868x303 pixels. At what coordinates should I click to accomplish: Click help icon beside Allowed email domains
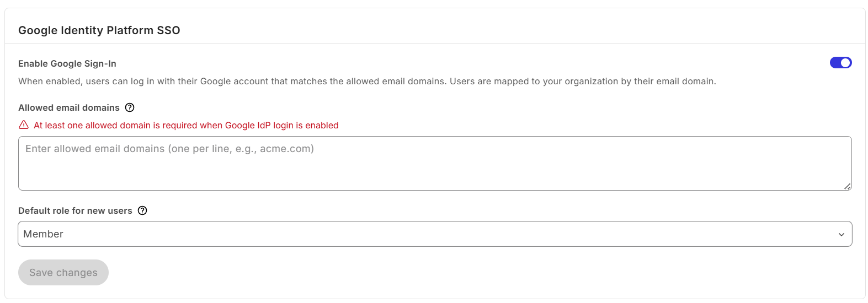(x=130, y=107)
